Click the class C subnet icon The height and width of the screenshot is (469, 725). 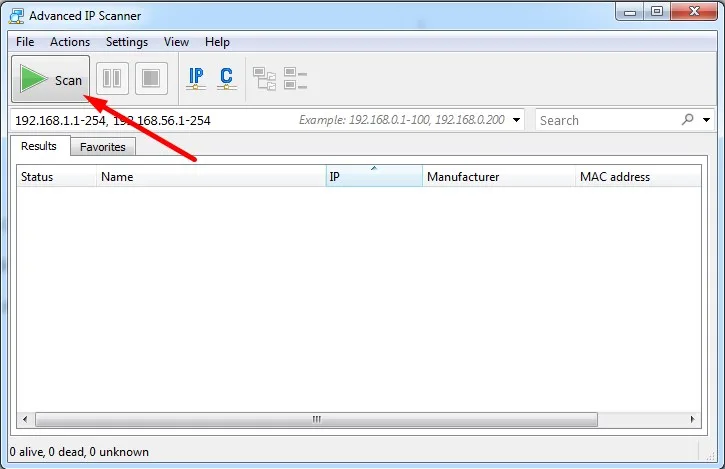coord(227,79)
